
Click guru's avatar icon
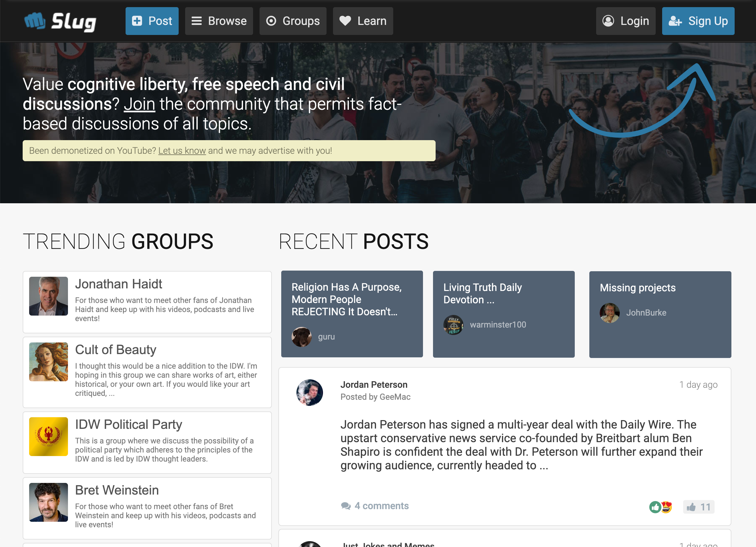[x=302, y=337]
